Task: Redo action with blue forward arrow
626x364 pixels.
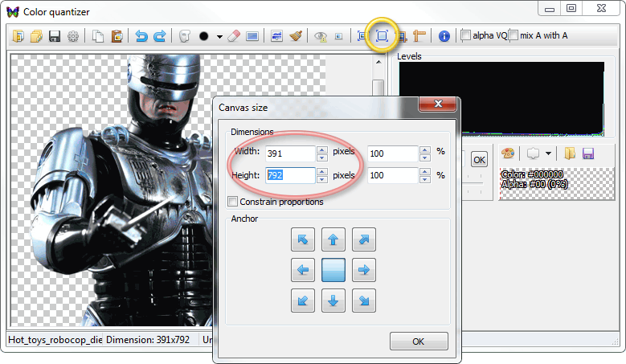Action: pyautogui.click(x=160, y=36)
